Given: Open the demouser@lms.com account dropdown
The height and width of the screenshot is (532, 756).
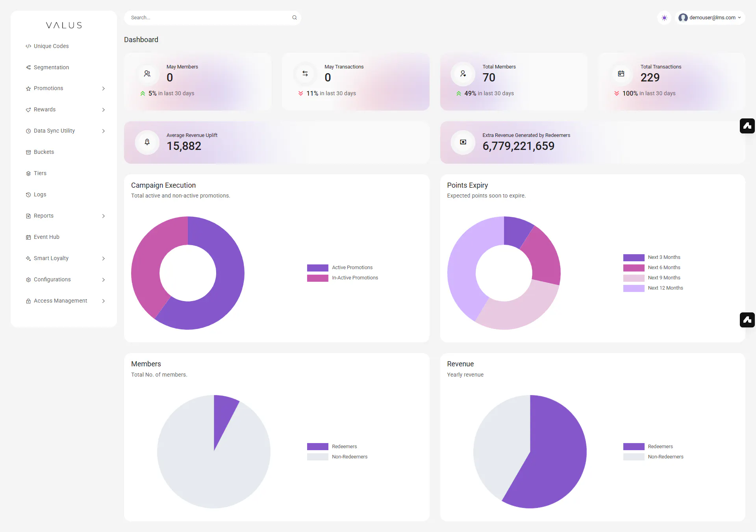Looking at the screenshot, I should point(710,18).
